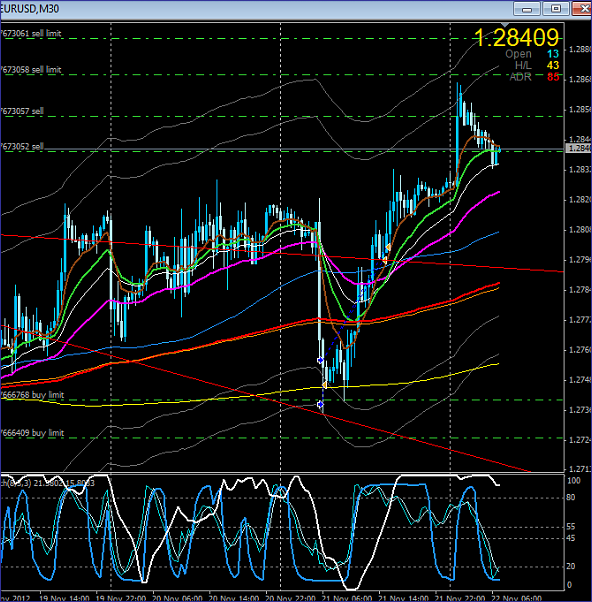Click the chart shift triangle marker at top
592x602 pixels.
[505, 25]
